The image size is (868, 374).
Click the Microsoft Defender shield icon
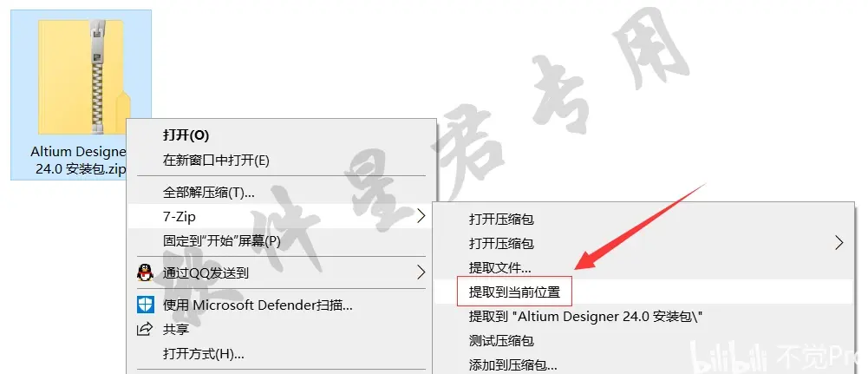[x=145, y=305]
